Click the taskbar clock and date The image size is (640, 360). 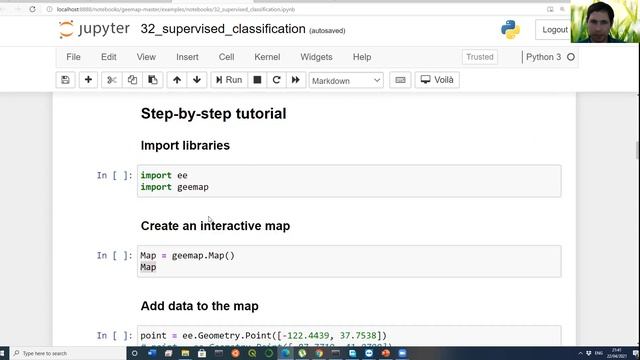(616, 353)
